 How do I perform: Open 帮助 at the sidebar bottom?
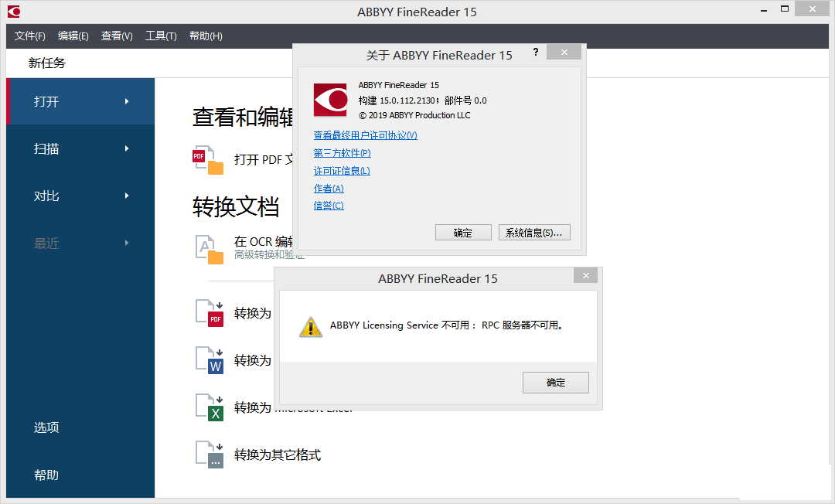(x=46, y=475)
